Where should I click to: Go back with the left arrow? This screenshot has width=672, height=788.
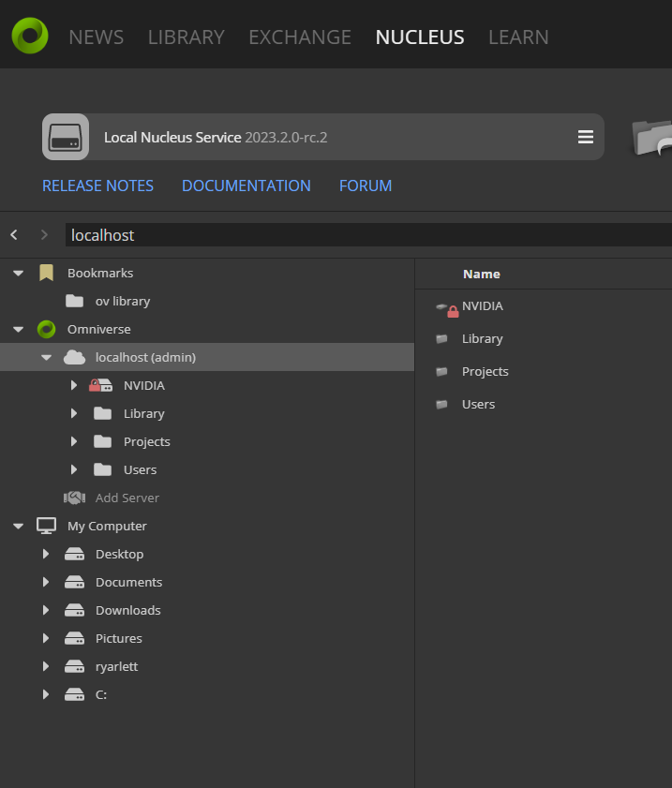[14, 234]
